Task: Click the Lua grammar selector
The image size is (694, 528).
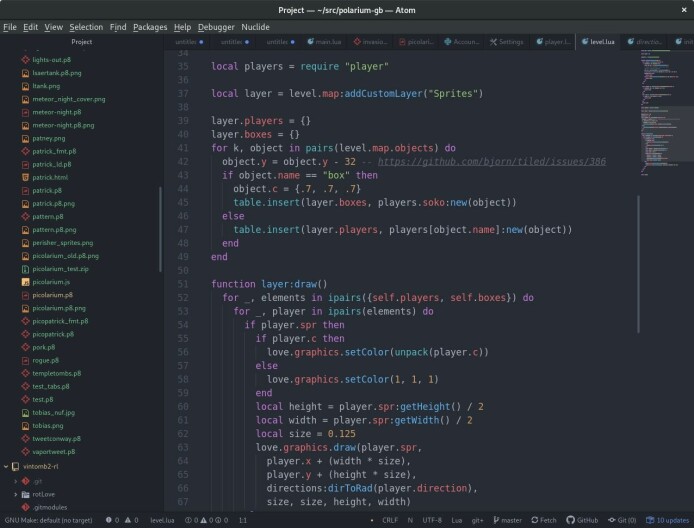Action: pyautogui.click(x=456, y=520)
